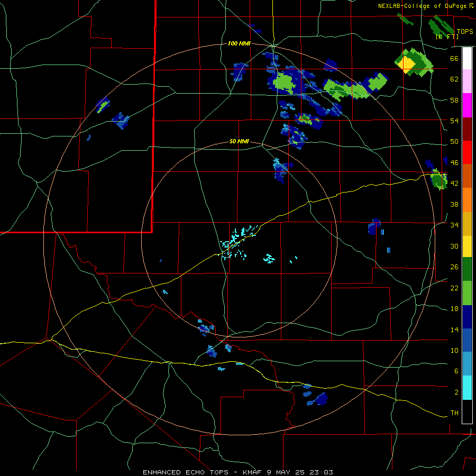Click the navy blue legend swatch

coord(467,317)
